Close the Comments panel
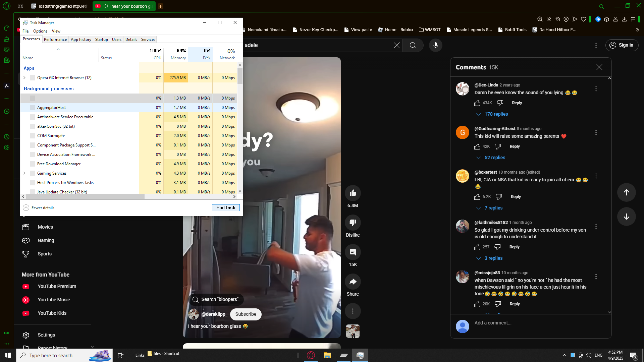644x362 pixels. 599,67
